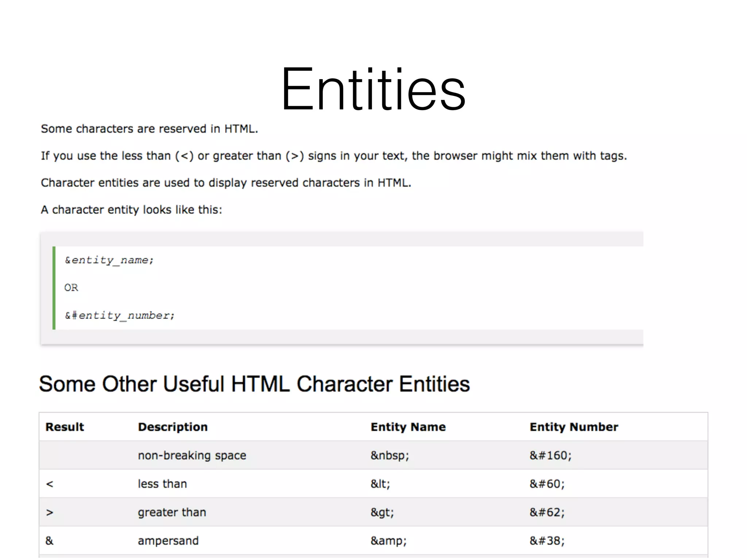The height and width of the screenshot is (560, 747).
Task: Click the &#160; entity number cell
Action: 550,455
